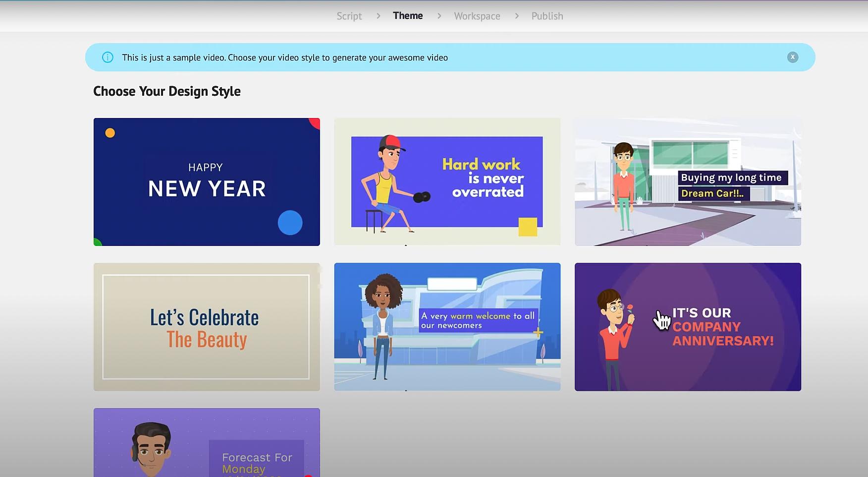The height and width of the screenshot is (477, 868).
Task: Select the Hard work is never overrated theme
Action: tap(447, 181)
